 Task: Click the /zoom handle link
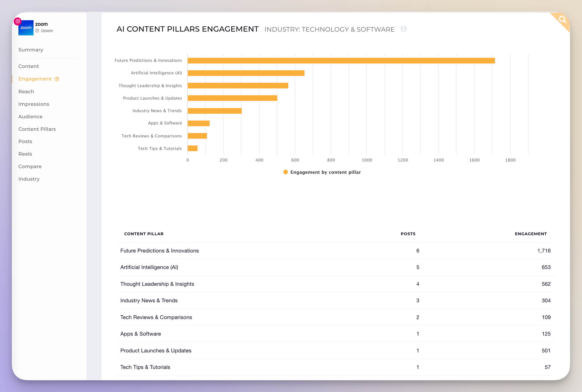click(x=47, y=31)
